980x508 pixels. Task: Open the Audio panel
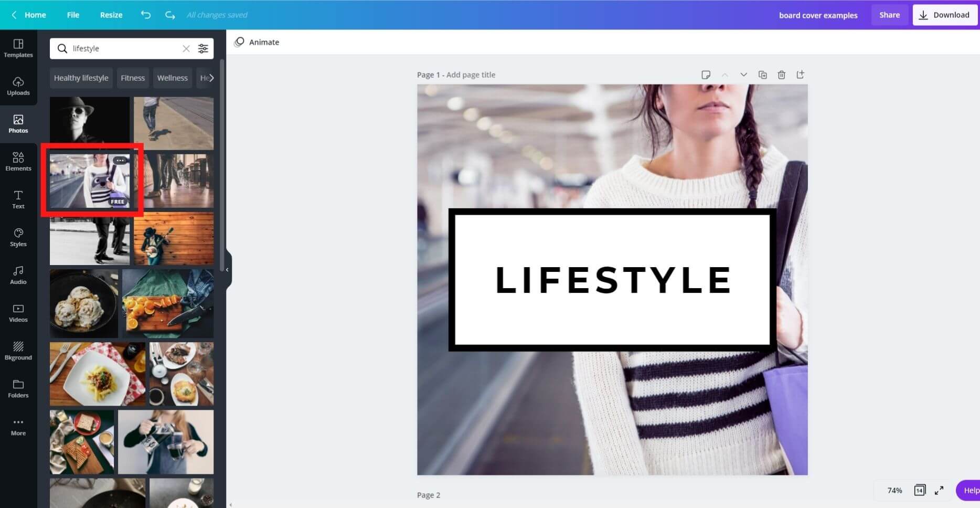(x=18, y=274)
